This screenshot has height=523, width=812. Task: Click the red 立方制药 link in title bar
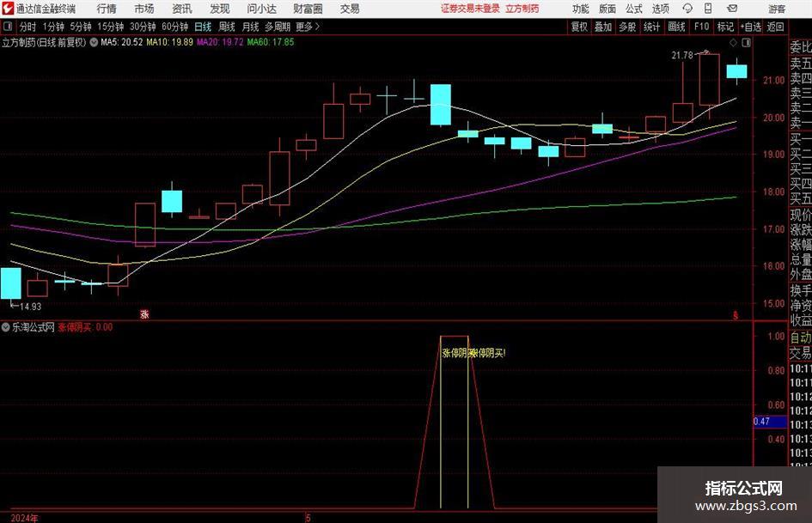pos(522,9)
